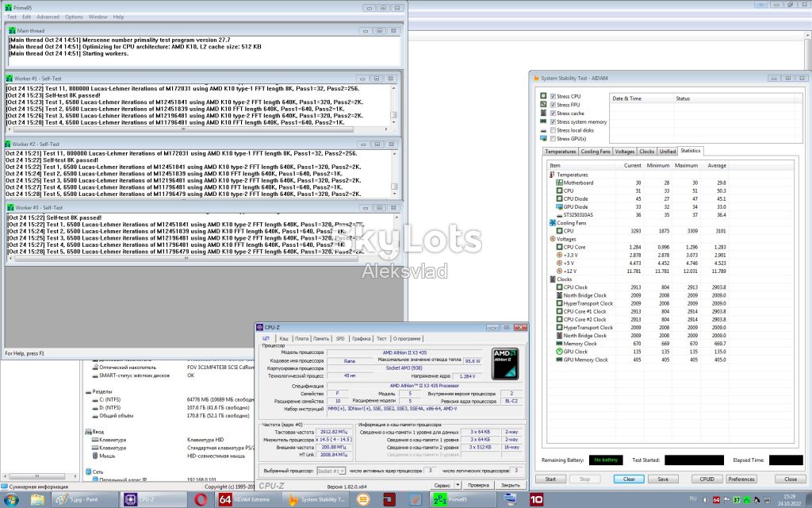Click the Stress FPU icon
The width and height of the screenshot is (812, 508).
[x=543, y=104]
